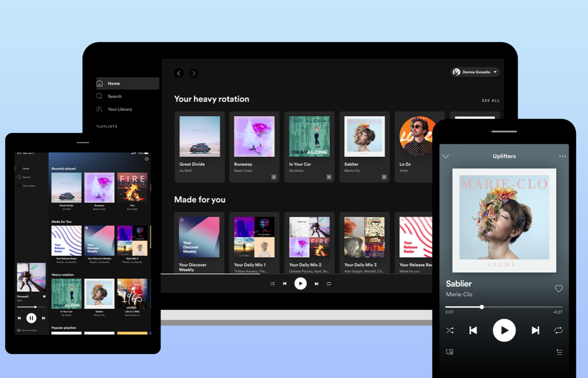
Task: Toggle repeat in the laptop player bar
Action: coord(329,284)
